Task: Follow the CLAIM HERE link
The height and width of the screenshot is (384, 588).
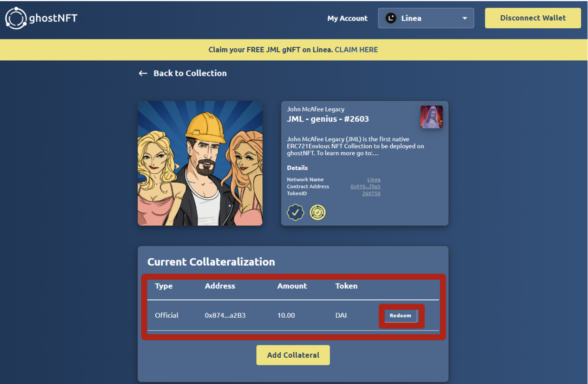Action: [x=356, y=50]
